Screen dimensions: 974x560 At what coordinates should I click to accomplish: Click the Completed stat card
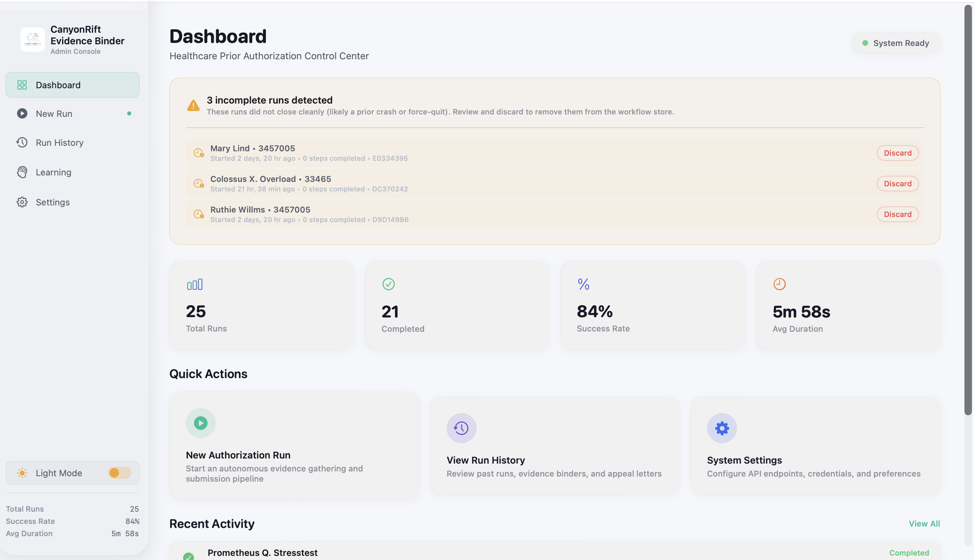457,306
